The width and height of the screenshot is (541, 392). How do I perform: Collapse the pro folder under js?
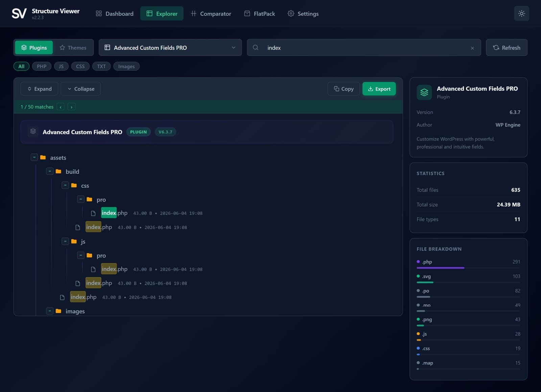click(x=80, y=255)
